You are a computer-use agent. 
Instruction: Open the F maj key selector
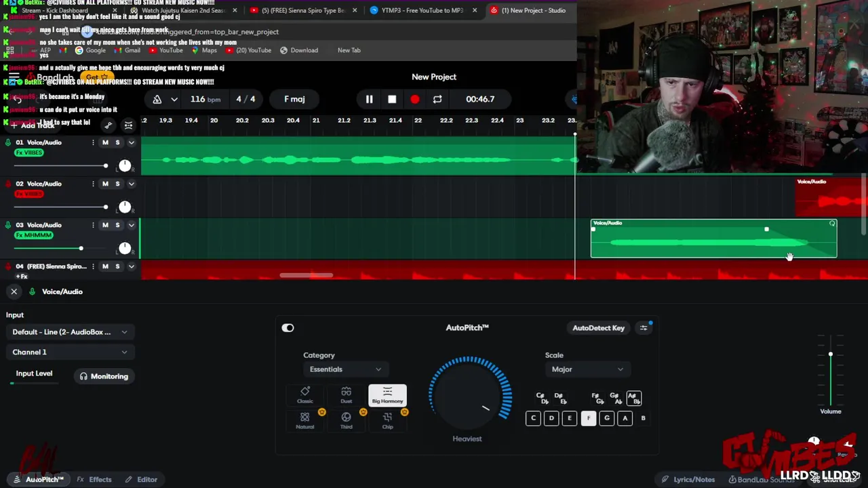click(x=294, y=99)
